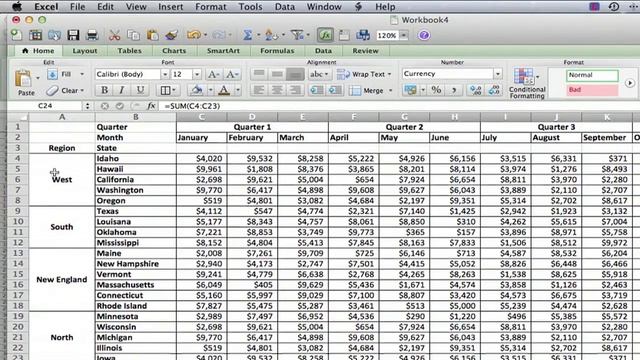Toggle Align Text Right
The image size is (640, 360).
pos(295,90)
